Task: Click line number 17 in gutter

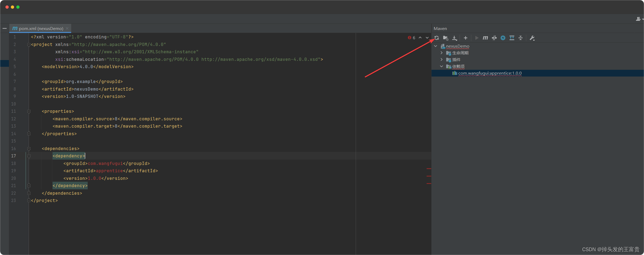Action: (14, 156)
